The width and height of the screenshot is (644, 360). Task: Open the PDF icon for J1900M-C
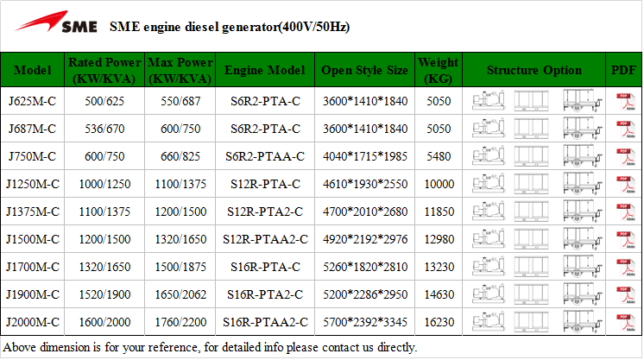[x=626, y=294]
